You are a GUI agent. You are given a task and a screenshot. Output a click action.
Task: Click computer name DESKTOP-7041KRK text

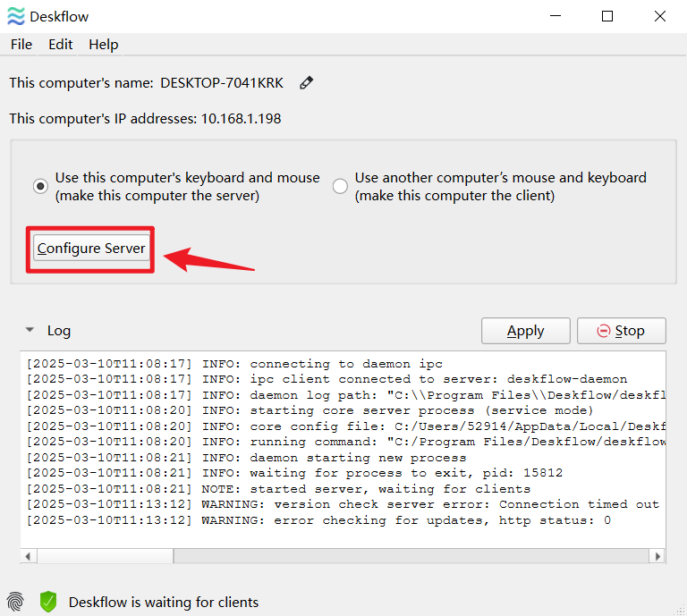click(222, 83)
